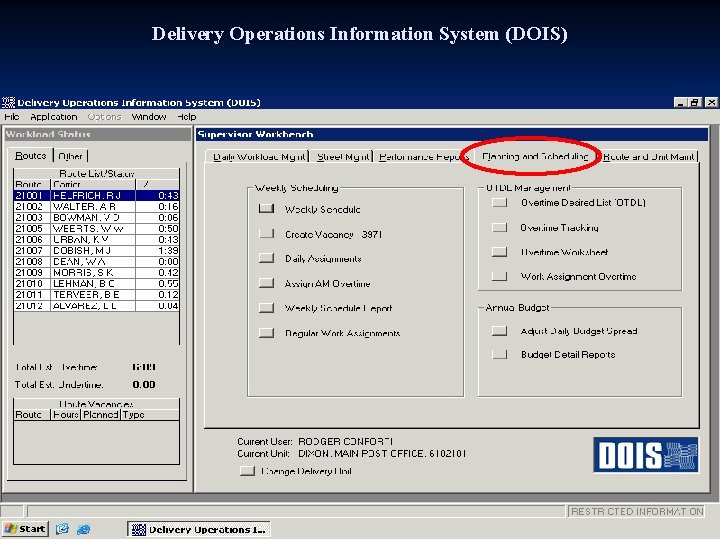The image size is (720, 540).
Task: Switch to Street Mgmt tab
Action: [x=343, y=157]
